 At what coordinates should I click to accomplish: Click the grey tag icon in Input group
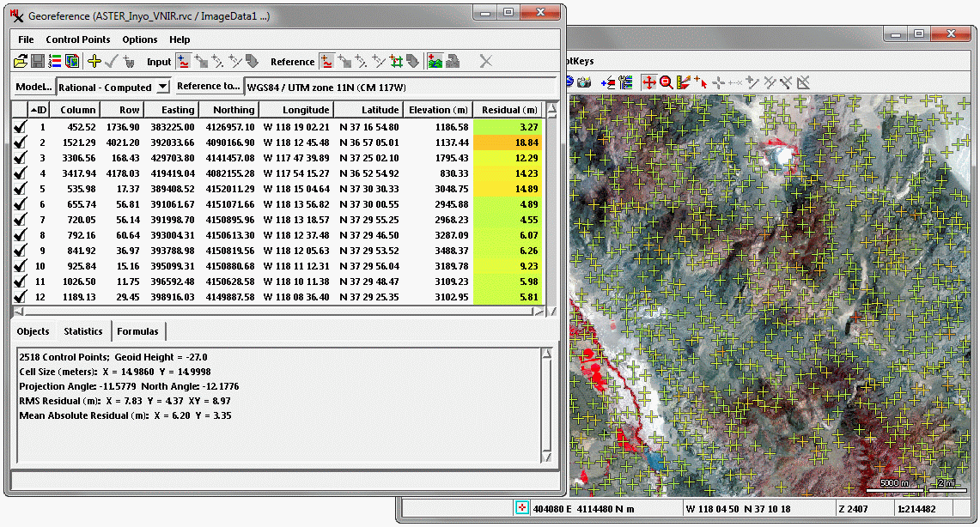252,61
